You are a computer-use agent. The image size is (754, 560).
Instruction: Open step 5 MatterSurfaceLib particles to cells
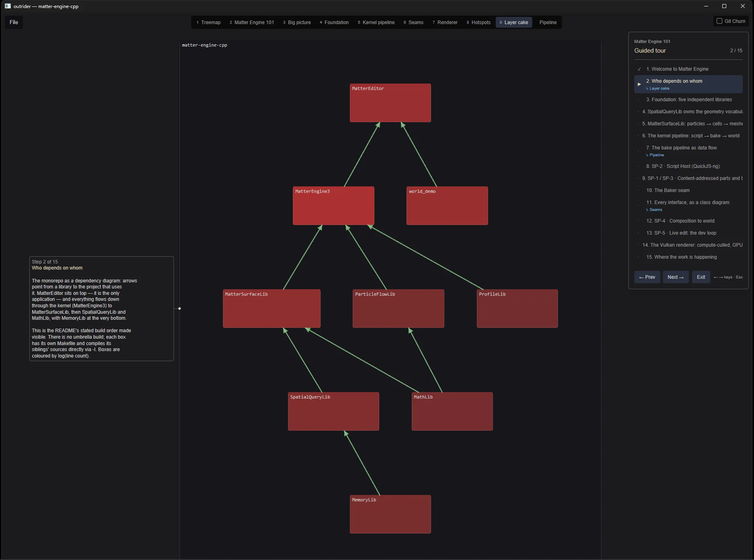tap(689, 124)
